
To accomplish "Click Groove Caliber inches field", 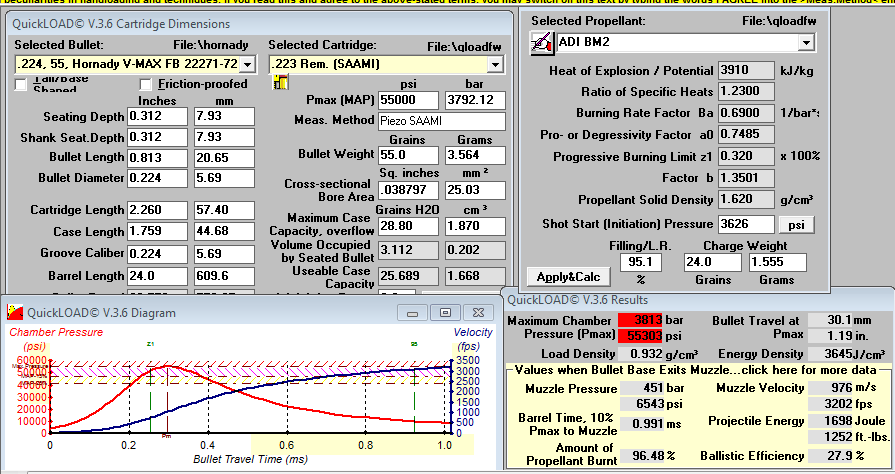I will point(158,253).
